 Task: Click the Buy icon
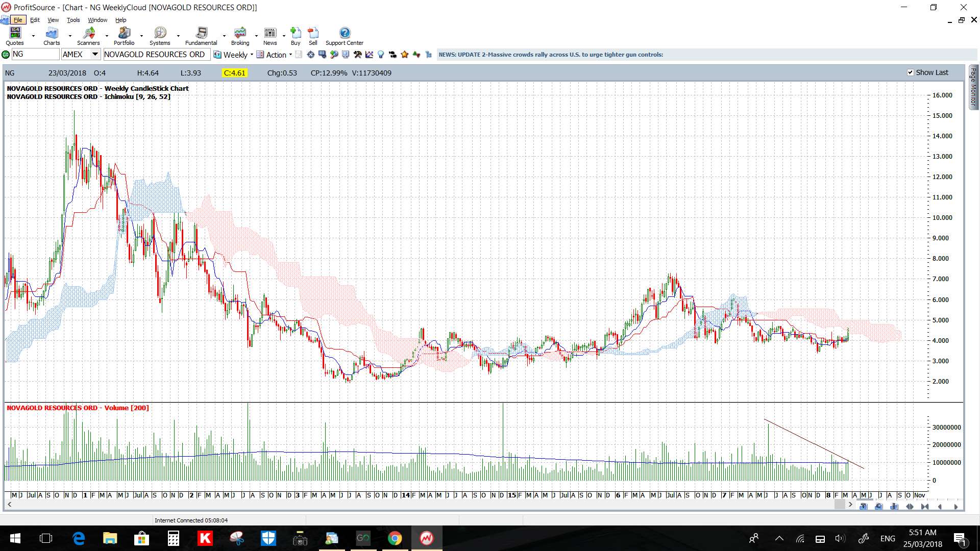pyautogui.click(x=296, y=37)
